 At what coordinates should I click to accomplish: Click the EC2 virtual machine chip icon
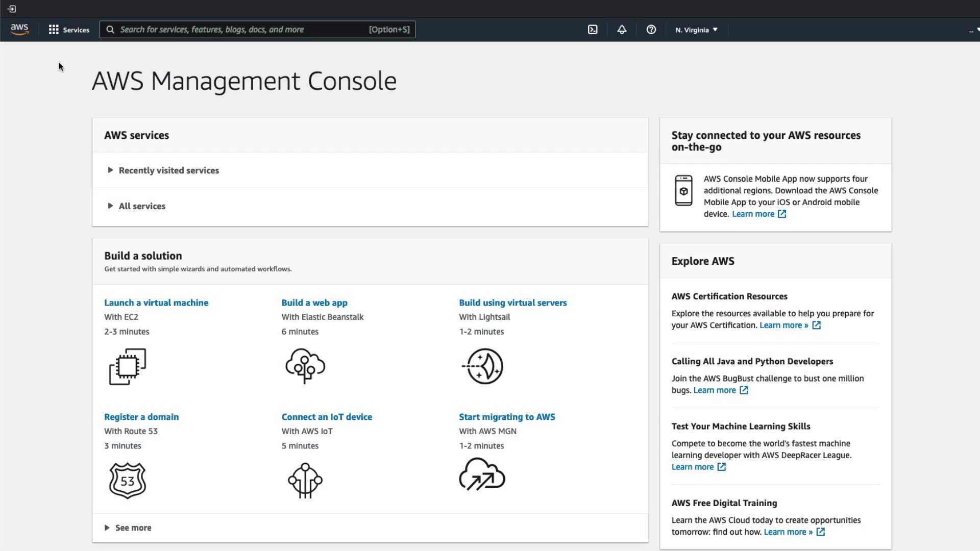pyautogui.click(x=128, y=366)
